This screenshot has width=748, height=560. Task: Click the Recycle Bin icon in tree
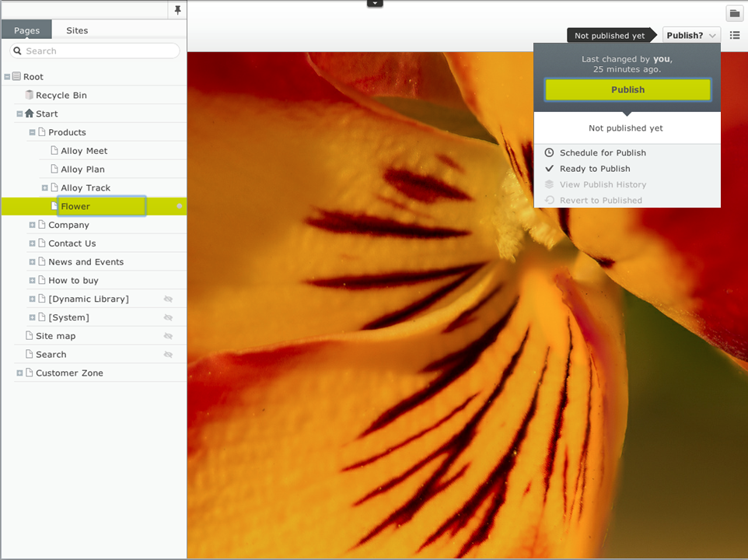pyautogui.click(x=29, y=96)
